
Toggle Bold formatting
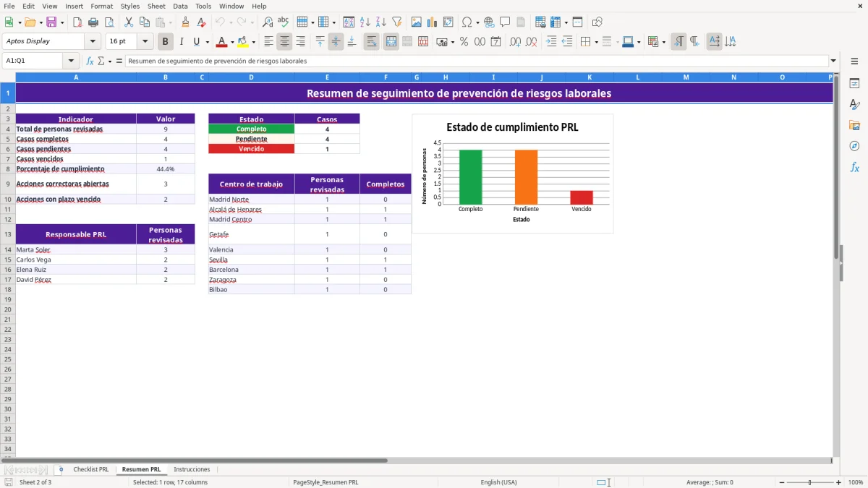tap(166, 42)
